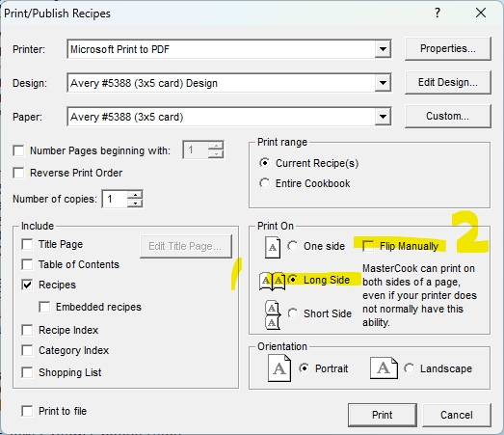Check the Recipe Index option

27,330
